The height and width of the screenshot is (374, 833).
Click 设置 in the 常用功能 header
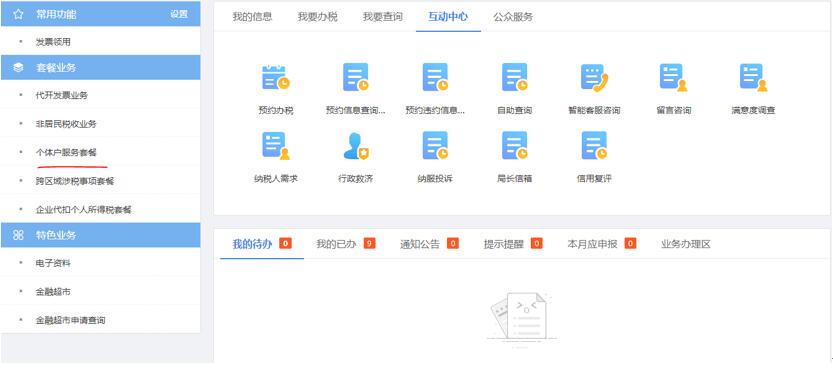tap(179, 14)
